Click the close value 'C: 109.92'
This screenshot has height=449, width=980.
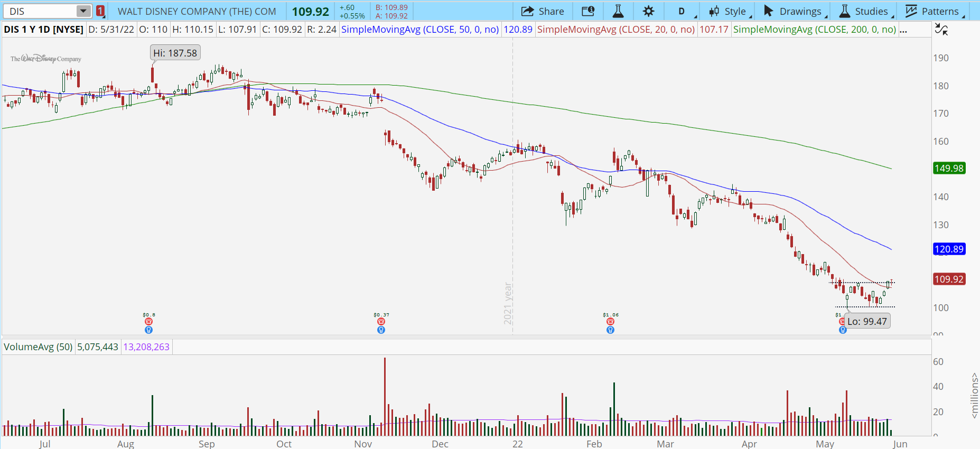coord(282,30)
